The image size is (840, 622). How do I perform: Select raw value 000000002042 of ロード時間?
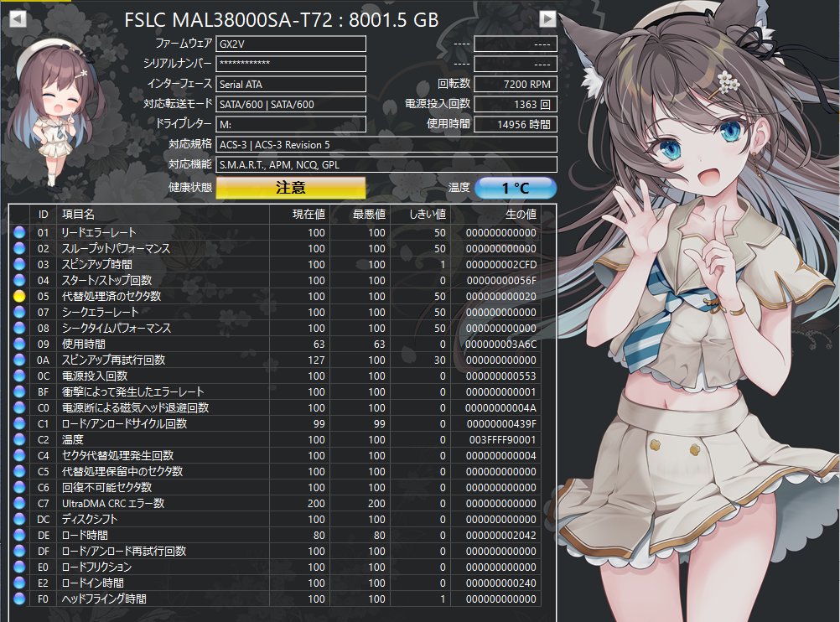click(500, 535)
